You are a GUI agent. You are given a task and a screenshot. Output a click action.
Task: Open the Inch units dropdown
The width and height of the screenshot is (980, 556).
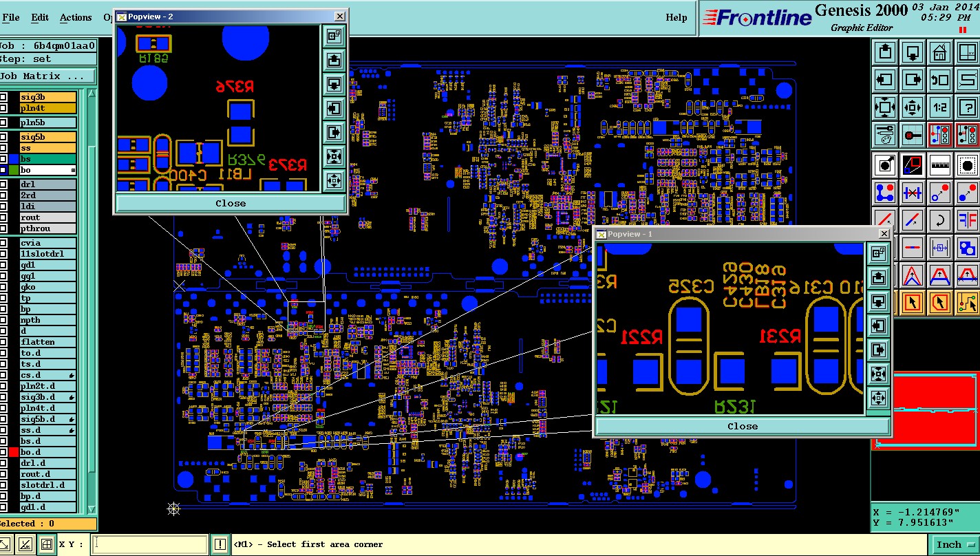pyautogui.click(x=955, y=544)
